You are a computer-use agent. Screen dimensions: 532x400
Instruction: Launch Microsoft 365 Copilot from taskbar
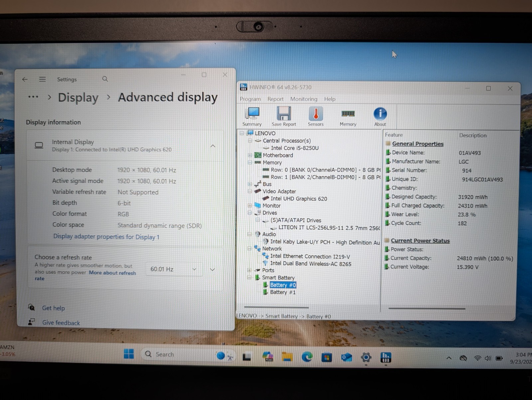(268, 357)
